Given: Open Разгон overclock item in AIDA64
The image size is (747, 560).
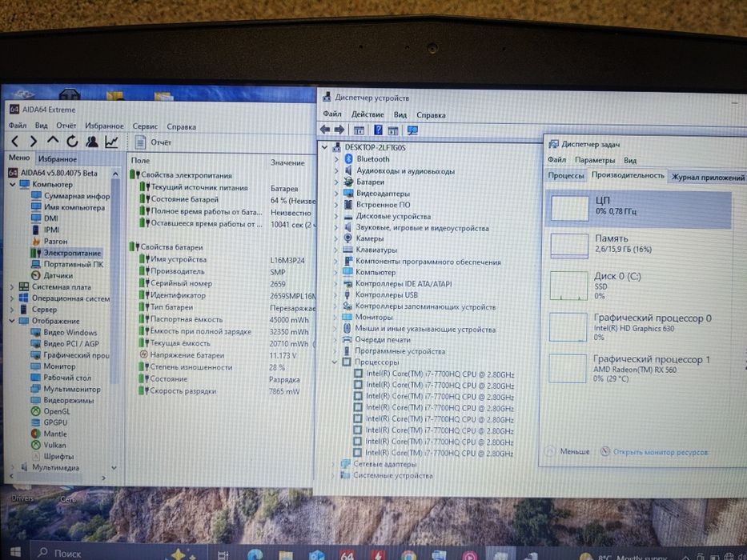Looking at the screenshot, I should 50,241.
